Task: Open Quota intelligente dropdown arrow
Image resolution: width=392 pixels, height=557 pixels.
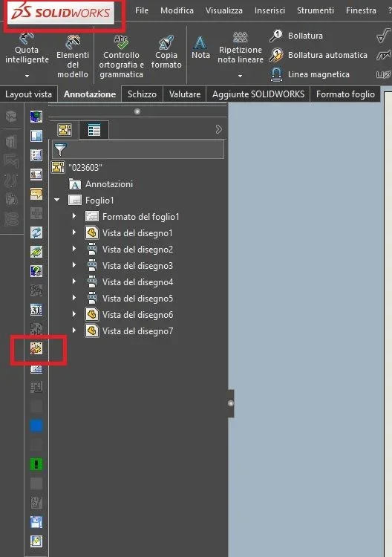Action: point(27,76)
